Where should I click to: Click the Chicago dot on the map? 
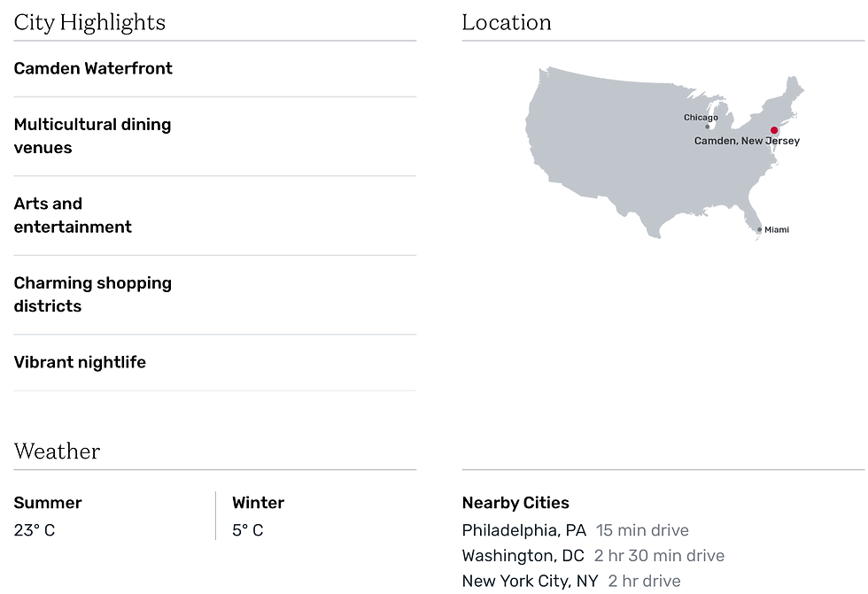(707, 127)
